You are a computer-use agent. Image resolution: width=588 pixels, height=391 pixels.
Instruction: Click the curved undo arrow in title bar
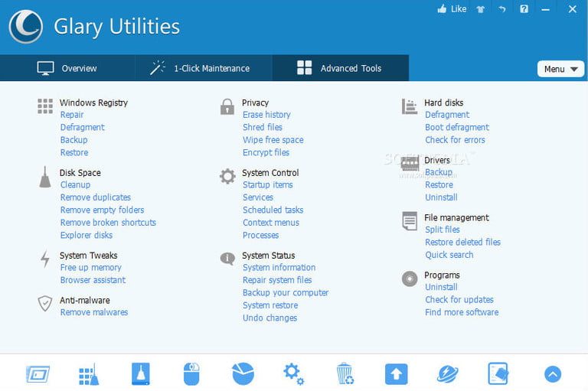click(x=502, y=9)
